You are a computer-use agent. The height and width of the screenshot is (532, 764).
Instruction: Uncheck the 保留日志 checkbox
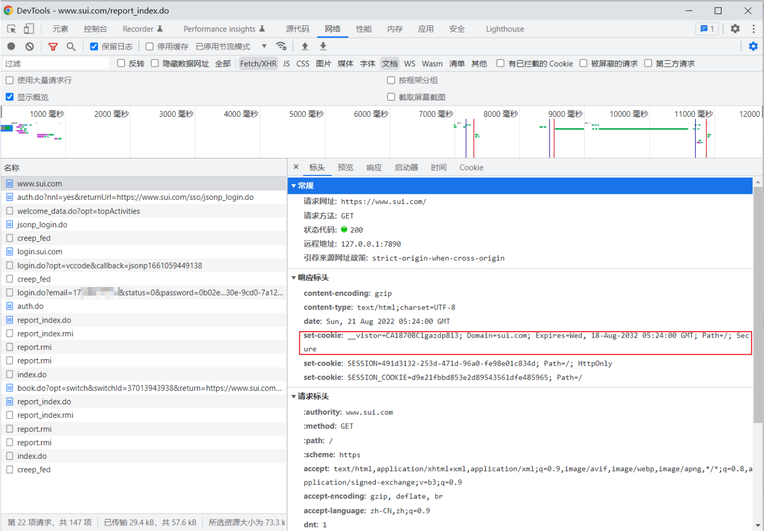tap(94, 46)
